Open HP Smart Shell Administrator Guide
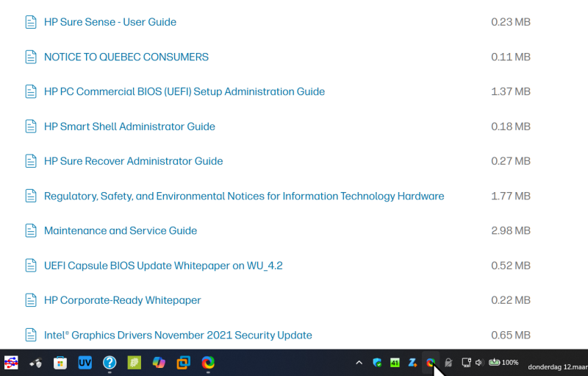 130,127
